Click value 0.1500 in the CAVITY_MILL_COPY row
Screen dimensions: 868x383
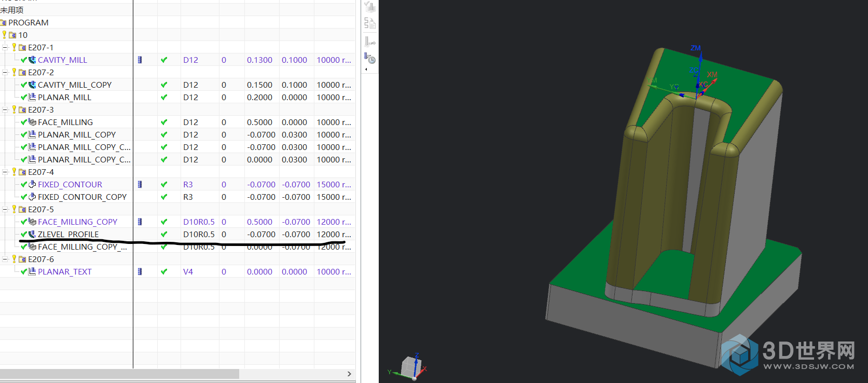(259, 85)
